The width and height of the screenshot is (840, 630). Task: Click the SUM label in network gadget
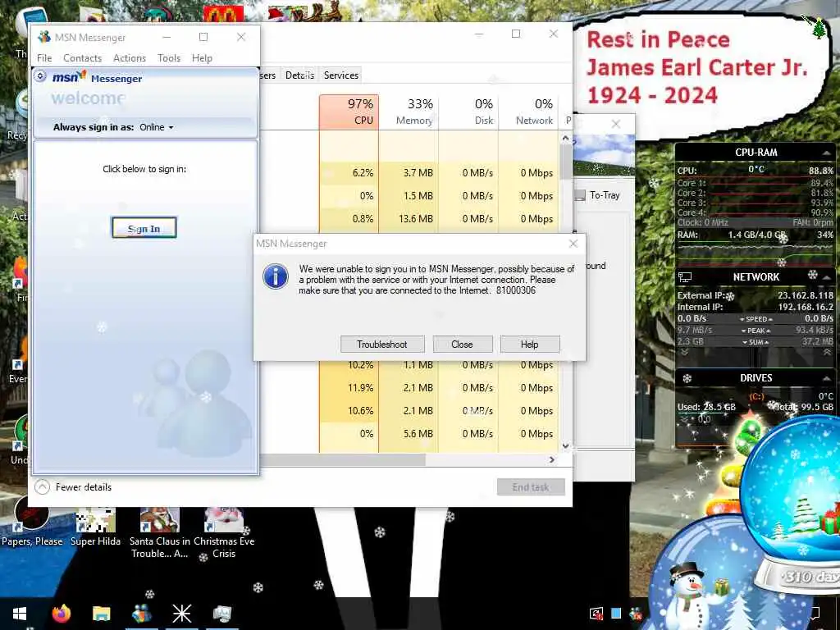pos(756,342)
